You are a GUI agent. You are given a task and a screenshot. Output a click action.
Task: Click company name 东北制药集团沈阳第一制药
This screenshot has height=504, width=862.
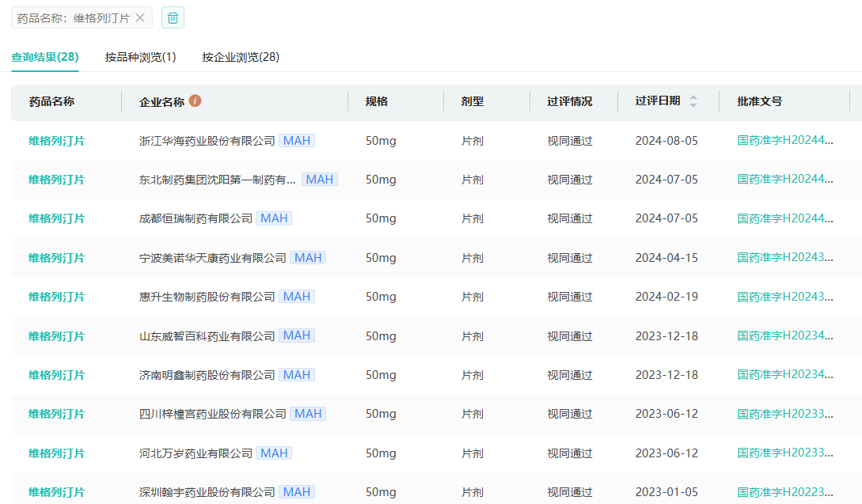(x=218, y=180)
